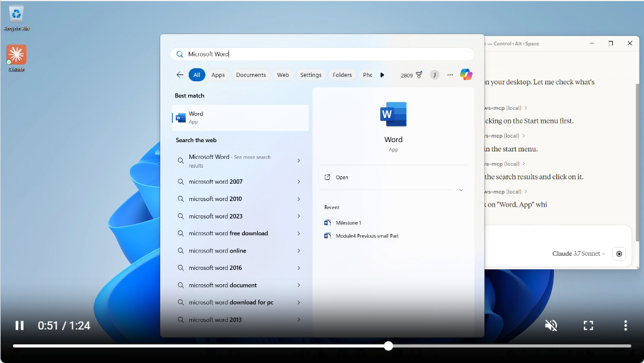Click Open in the Word preview pane
The height and width of the screenshot is (363, 644).
[x=342, y=177]
